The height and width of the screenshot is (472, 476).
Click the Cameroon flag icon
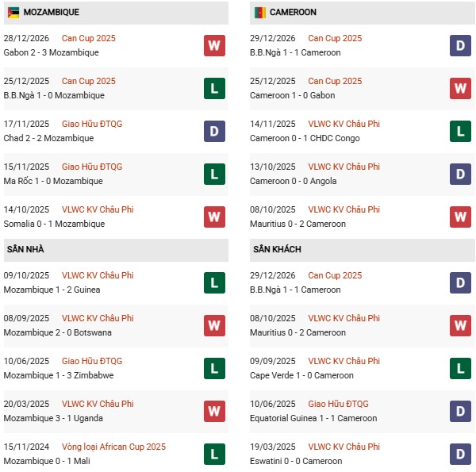tap(259, 13)
